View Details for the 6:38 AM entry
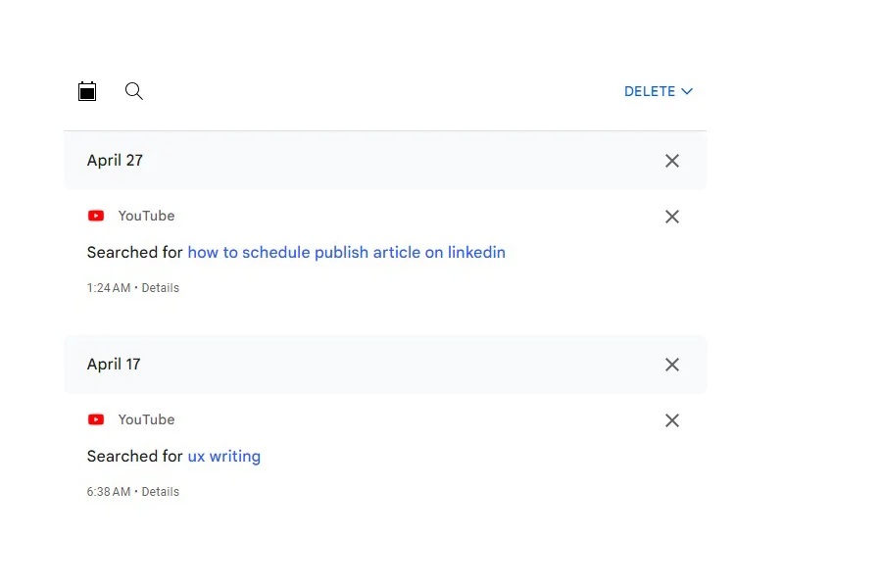This screenshot has height=588, width=882. pos(161,492)
